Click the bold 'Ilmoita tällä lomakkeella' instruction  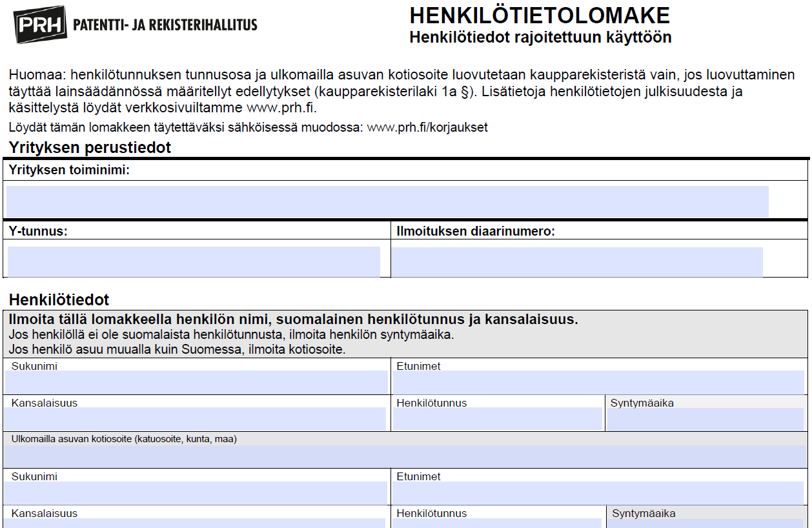tap(294, 320)
